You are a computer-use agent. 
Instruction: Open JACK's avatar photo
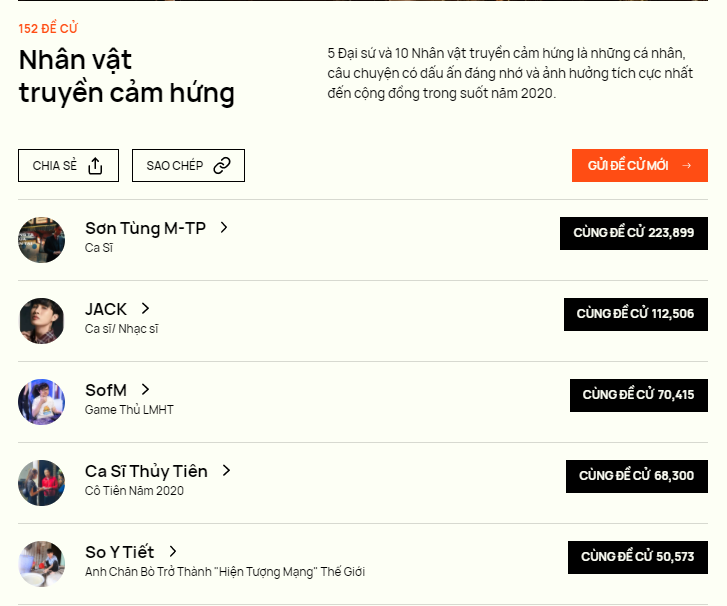[41, 321]
